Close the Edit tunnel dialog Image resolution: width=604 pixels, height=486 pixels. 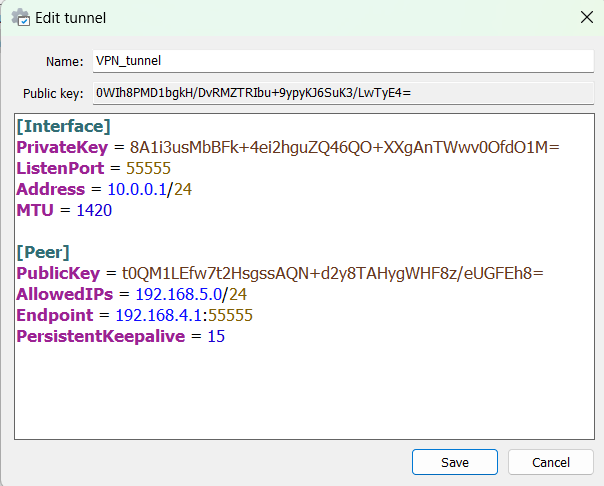tap(587, 17)
